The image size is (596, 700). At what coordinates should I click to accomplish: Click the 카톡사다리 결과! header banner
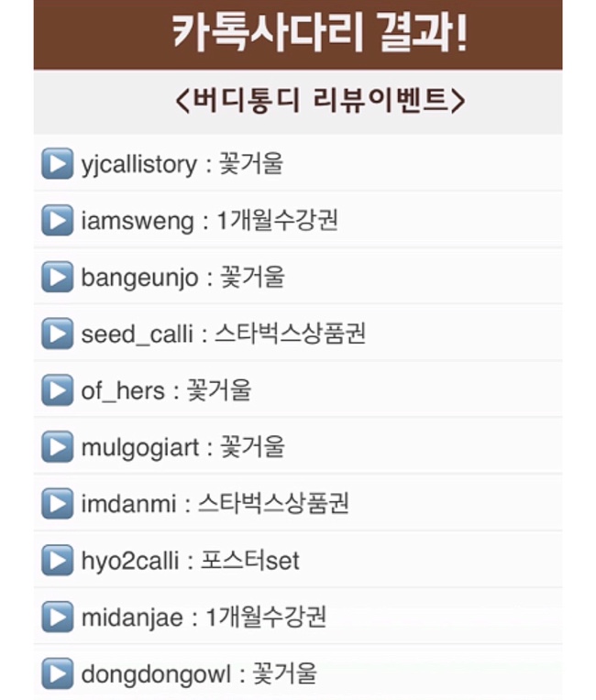(298, 35)
